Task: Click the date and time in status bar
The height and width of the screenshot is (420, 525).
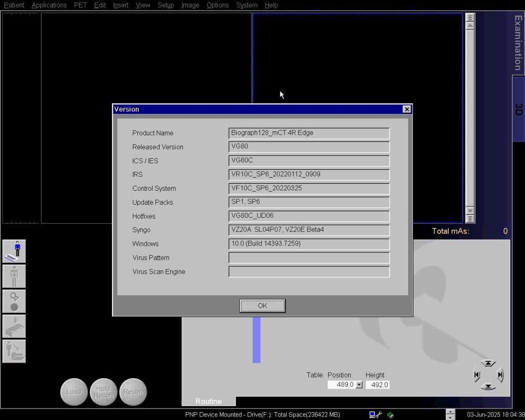Action: click(x=496, y=415)
